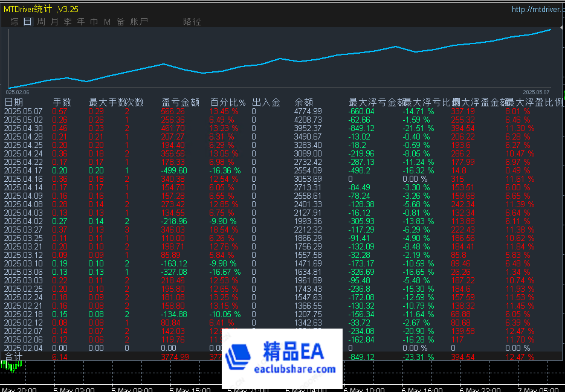The height and width of the screenshot is (392, 565).
Task: Switch to the 月 monthly tab
Action: tap(54, 22)
